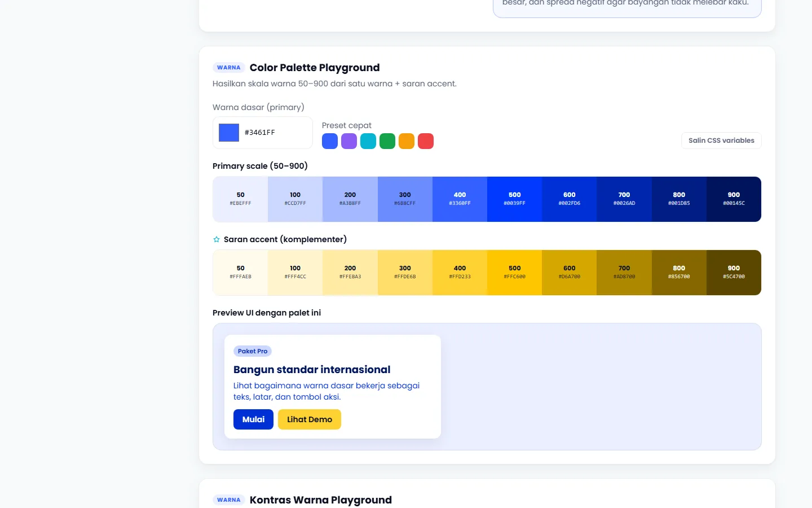Screen dimensions: 812x508
Task: Select accent swatch 900 #5C4700
Action: 734,273
